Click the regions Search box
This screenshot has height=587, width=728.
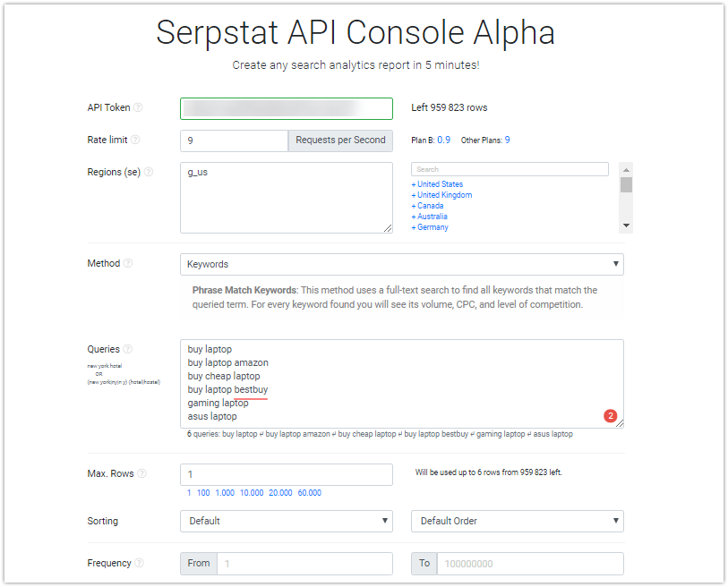pyautogui.click(x=510, y=169)
